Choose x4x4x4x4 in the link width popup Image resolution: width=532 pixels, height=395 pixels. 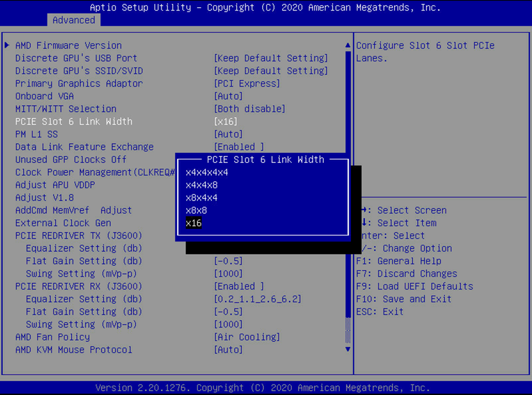(x=206, y=172)
